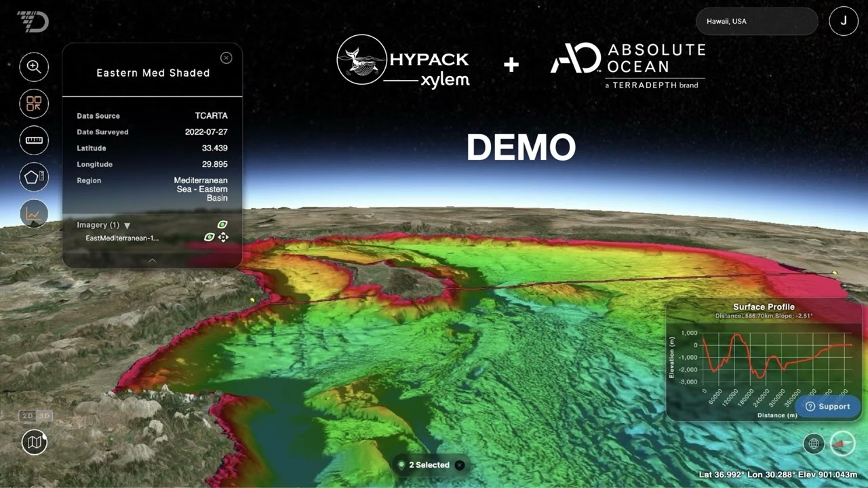Open the magnifier search tool

click(34, 66)
